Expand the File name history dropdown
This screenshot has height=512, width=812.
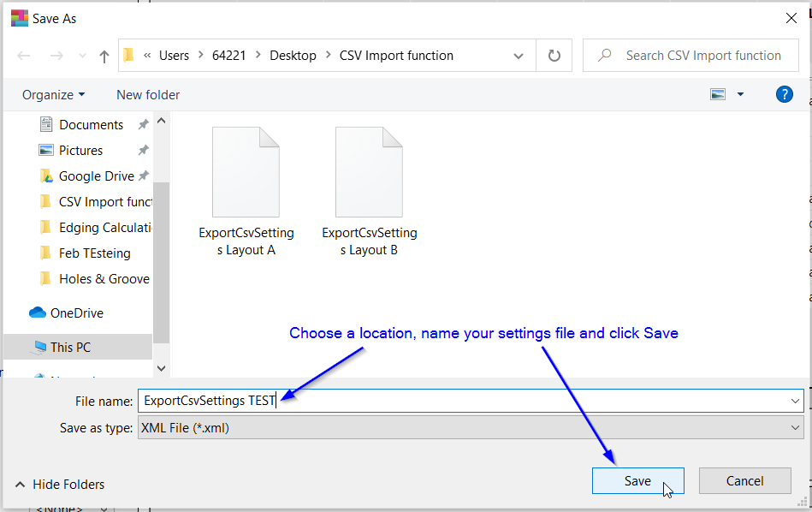coord(796,400)
